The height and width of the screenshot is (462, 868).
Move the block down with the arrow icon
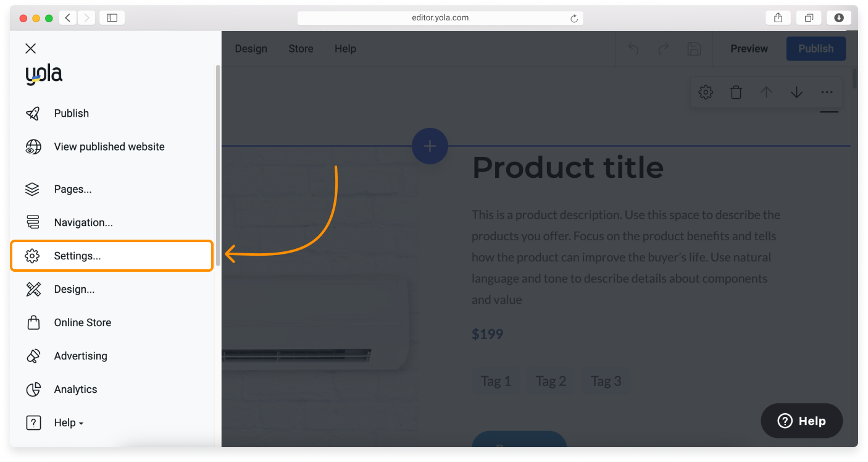point(796,91)
